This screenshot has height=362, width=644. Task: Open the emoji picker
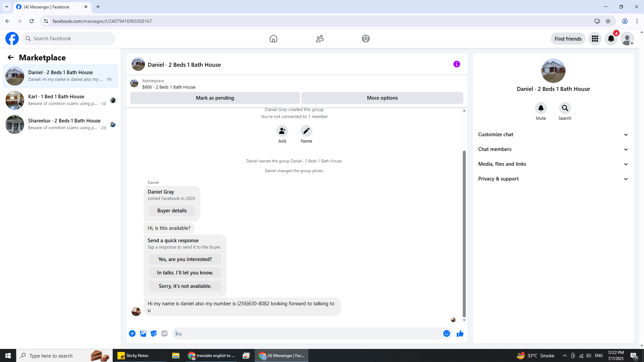[x=447, y=333]
